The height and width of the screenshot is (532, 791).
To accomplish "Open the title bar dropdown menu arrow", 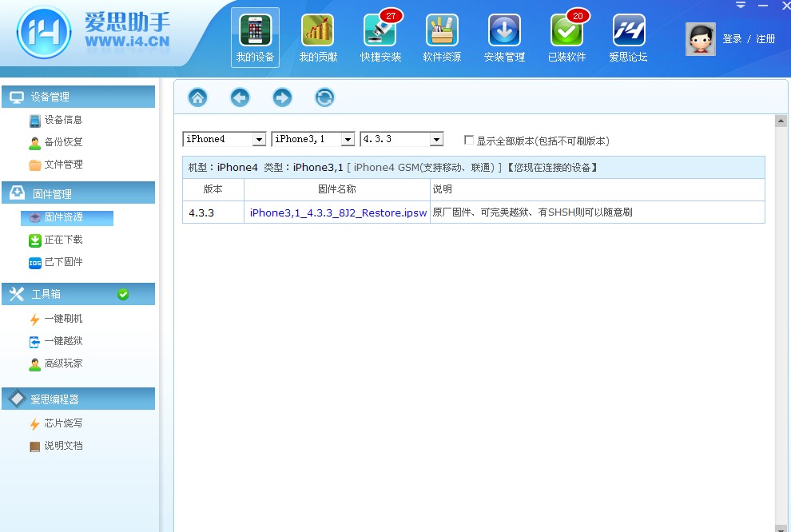I will (x=741, y=5).
